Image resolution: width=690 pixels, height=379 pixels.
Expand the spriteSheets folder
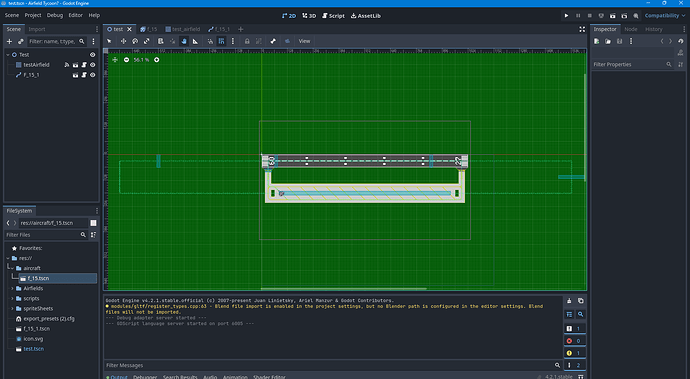[12, 309]
